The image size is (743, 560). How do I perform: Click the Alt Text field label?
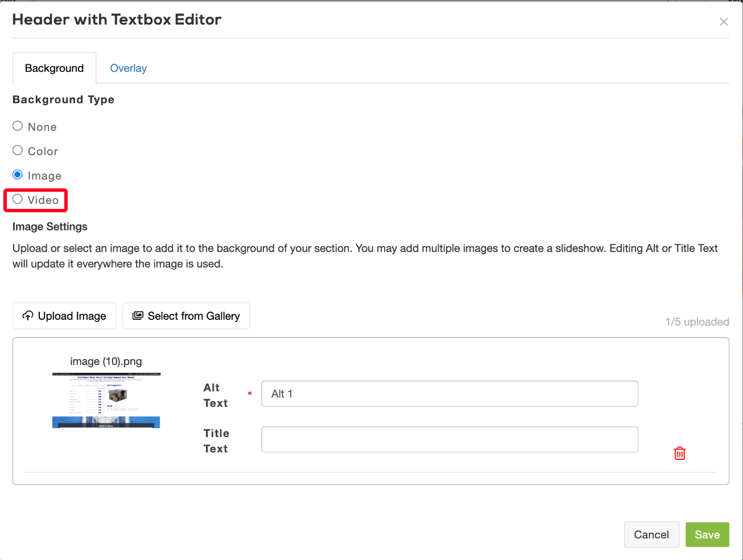pyautogui.click(x=215, y=395)
